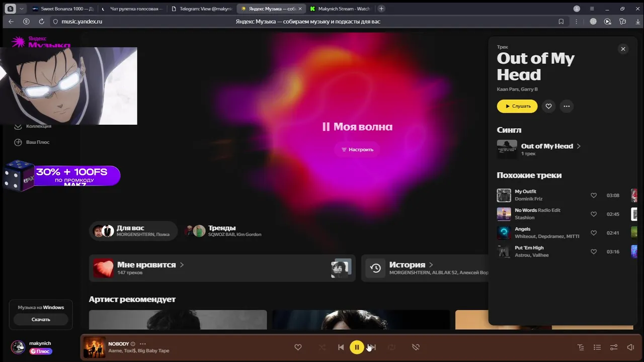Expand the tab list dropdown arrow

tap(21, 9)
